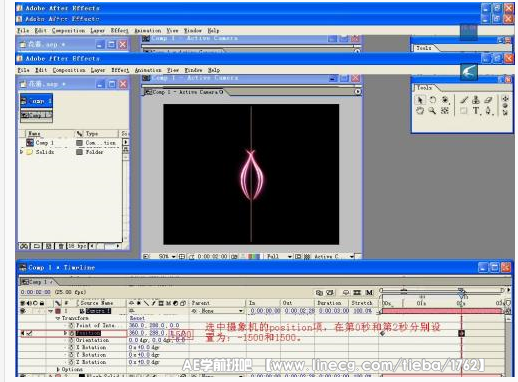Click Reset next to Transform
Image resolution: width=518 pixels, height=382 pixels.
(137, 318)
